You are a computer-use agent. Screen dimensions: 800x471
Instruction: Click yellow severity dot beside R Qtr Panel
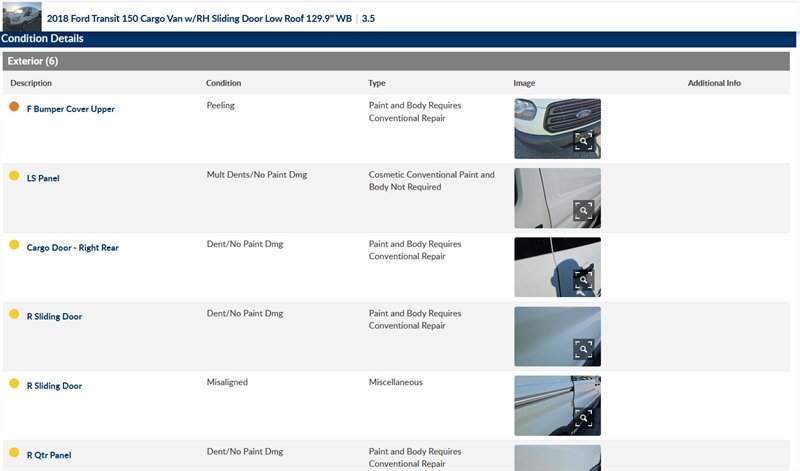point(14,453)
